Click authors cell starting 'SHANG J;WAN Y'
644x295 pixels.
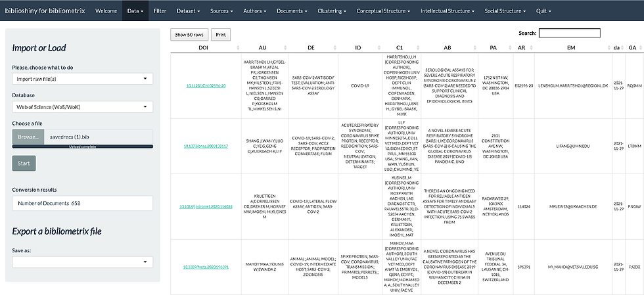tap(265, 146)
